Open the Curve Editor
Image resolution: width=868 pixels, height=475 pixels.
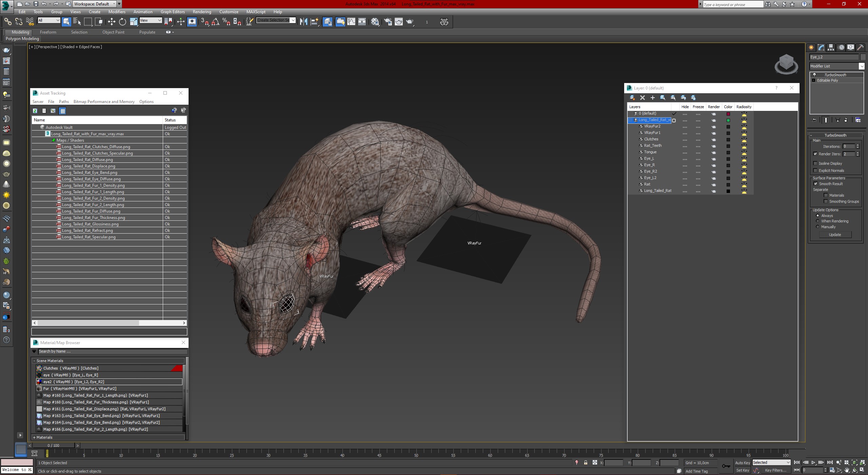click(351, 22)
